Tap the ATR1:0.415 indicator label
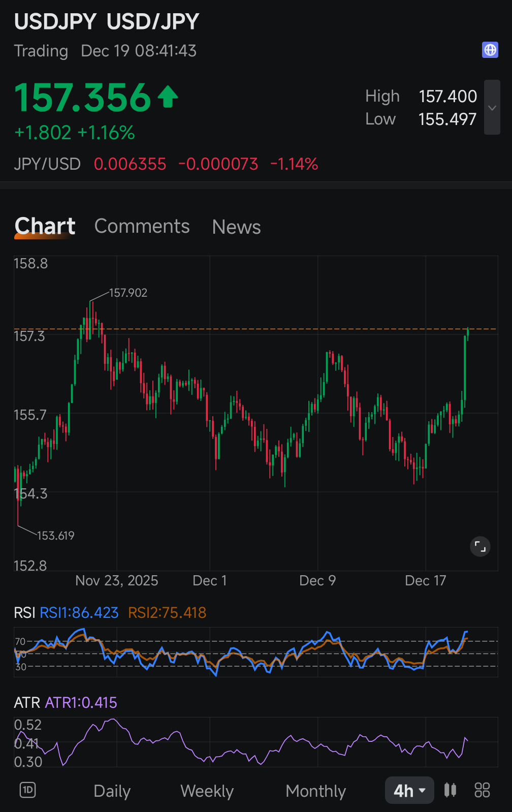The image size is (512, 812). pyautogui.click(x=81, y=703)
